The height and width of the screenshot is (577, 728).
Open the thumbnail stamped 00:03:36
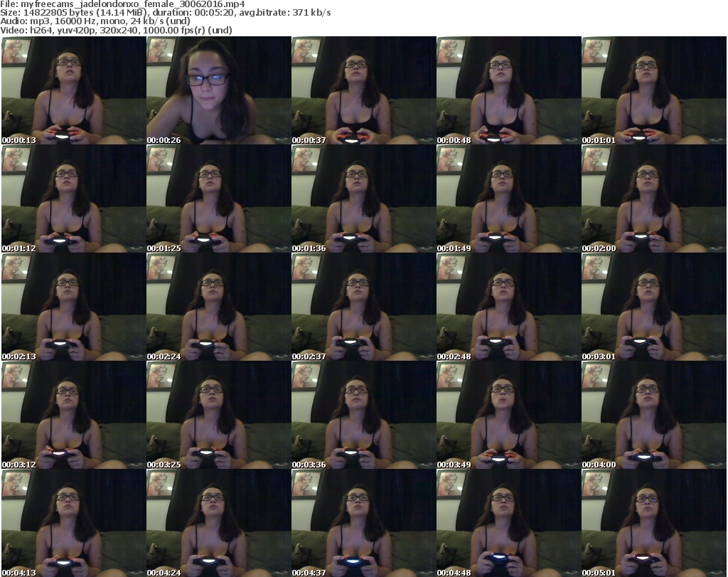click(364, 415)
